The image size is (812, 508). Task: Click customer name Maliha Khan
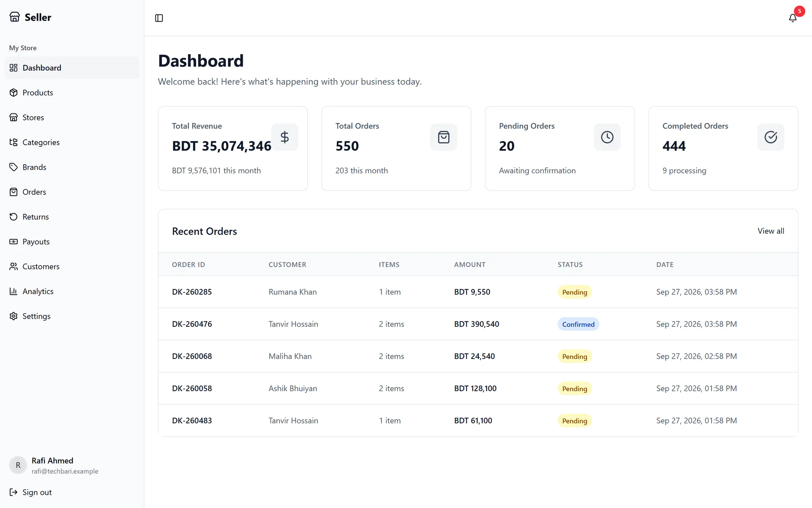(290, 356)
